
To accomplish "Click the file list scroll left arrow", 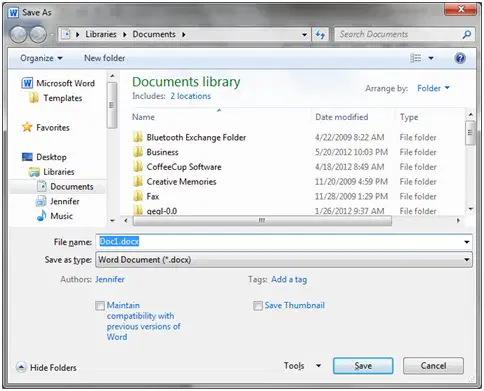I will (126, 220).
